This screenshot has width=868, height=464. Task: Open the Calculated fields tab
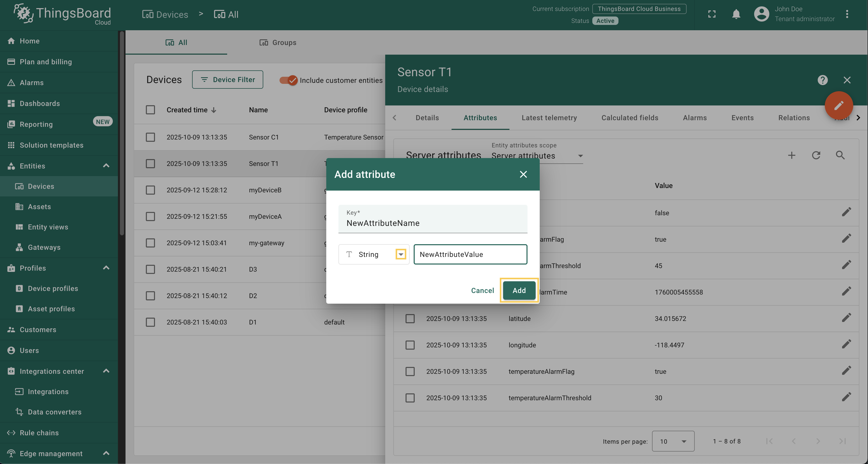point(629,118)
